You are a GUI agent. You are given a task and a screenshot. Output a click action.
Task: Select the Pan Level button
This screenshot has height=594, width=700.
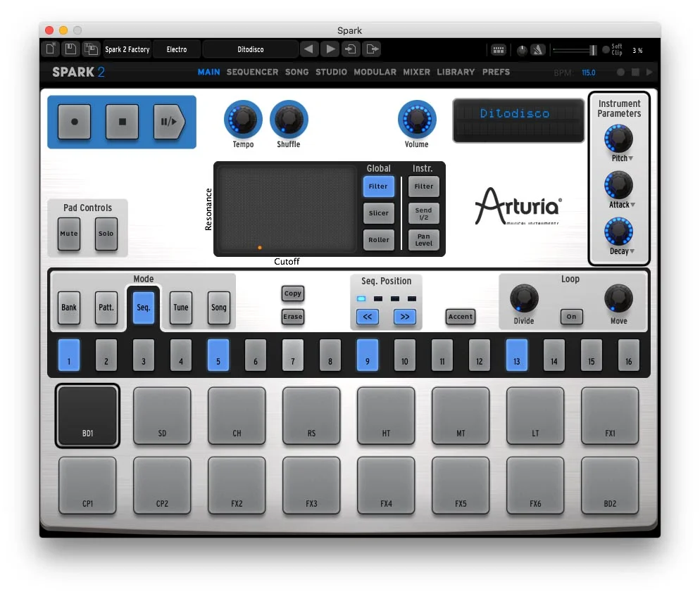424,240
